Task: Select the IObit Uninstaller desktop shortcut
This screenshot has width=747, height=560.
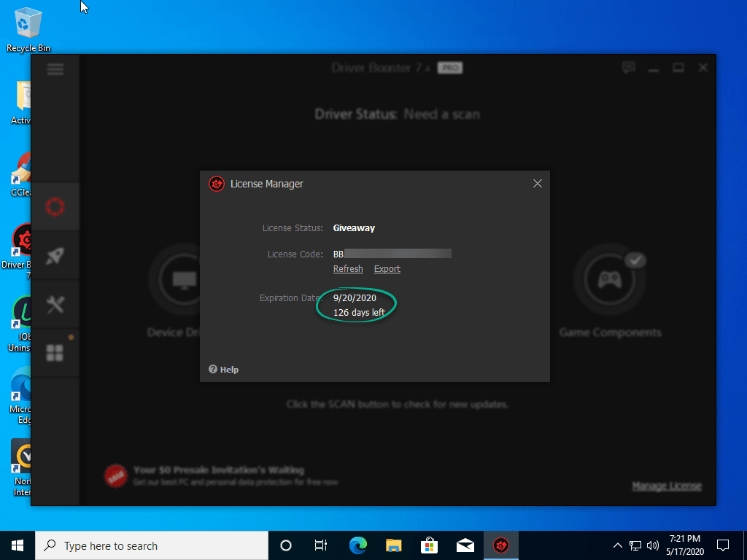Action: [19, 324]
